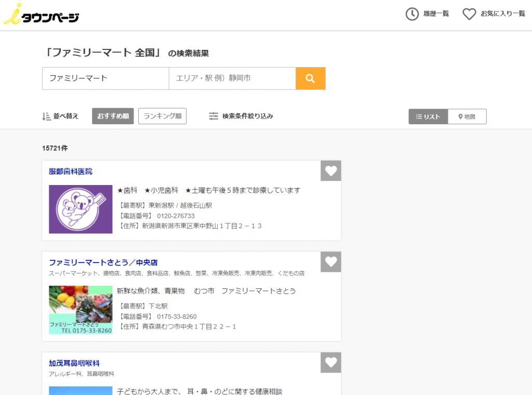Click the アレルギー科、耳鼻咽喉科 category line
The image size is (532, 395).
(82, 374)
